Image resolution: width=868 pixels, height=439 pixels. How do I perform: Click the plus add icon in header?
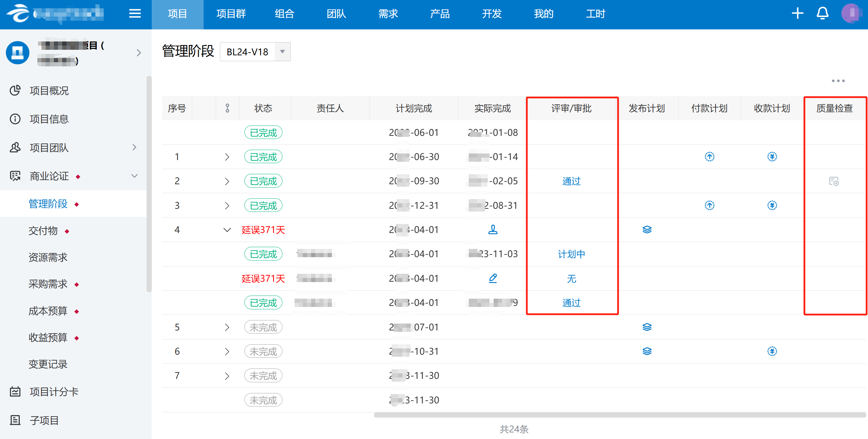pyautogui.click(x=797, y=13)
